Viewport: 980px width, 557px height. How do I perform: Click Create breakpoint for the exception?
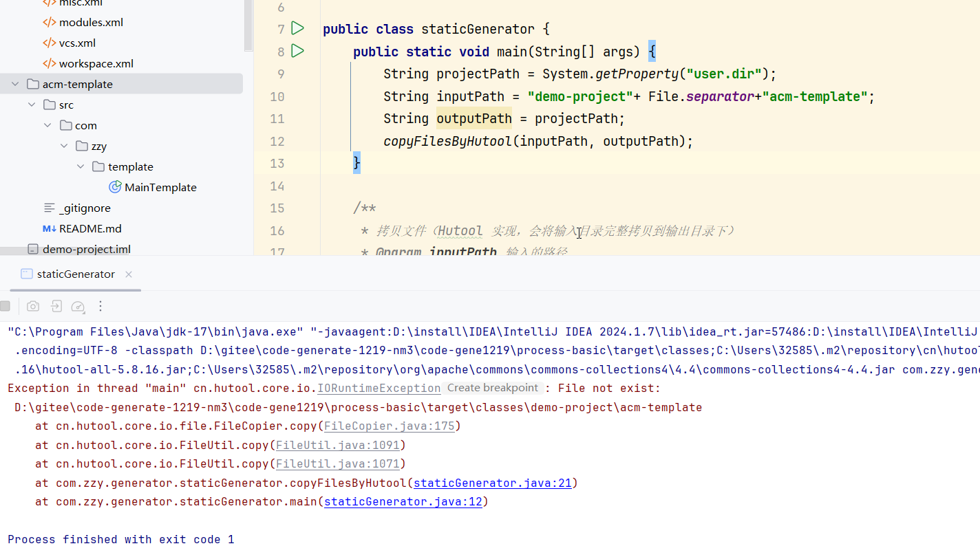493,388
